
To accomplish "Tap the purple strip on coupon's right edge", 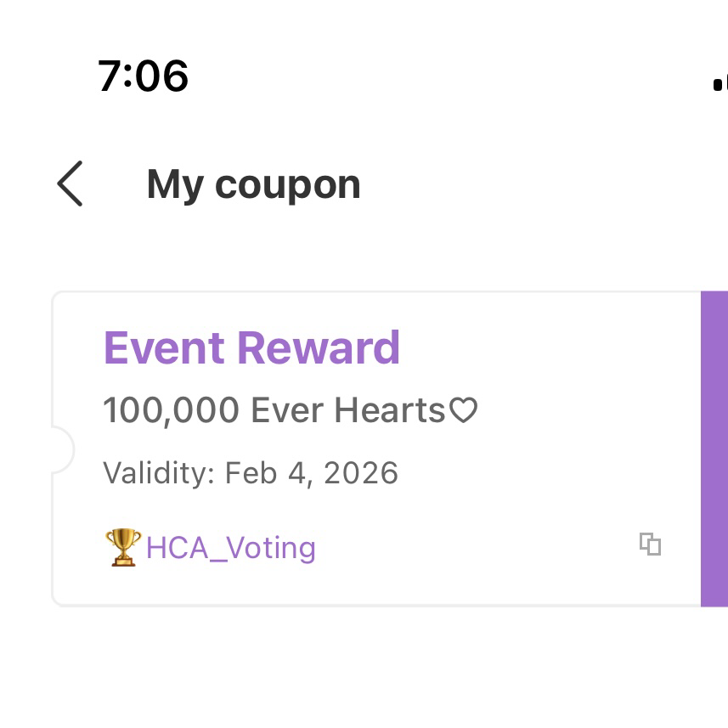I will coord(714,449).
